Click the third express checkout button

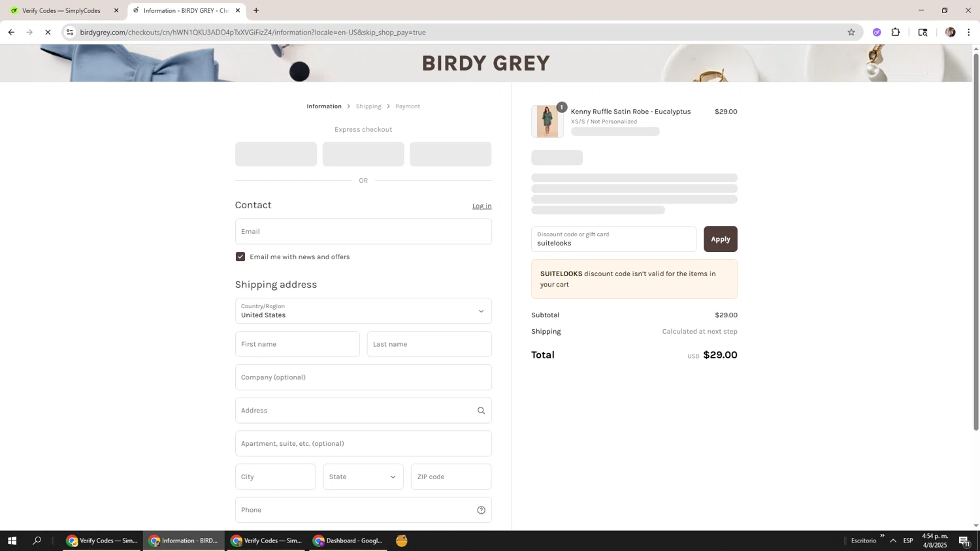pyautogui.click(x=451, y=154)
